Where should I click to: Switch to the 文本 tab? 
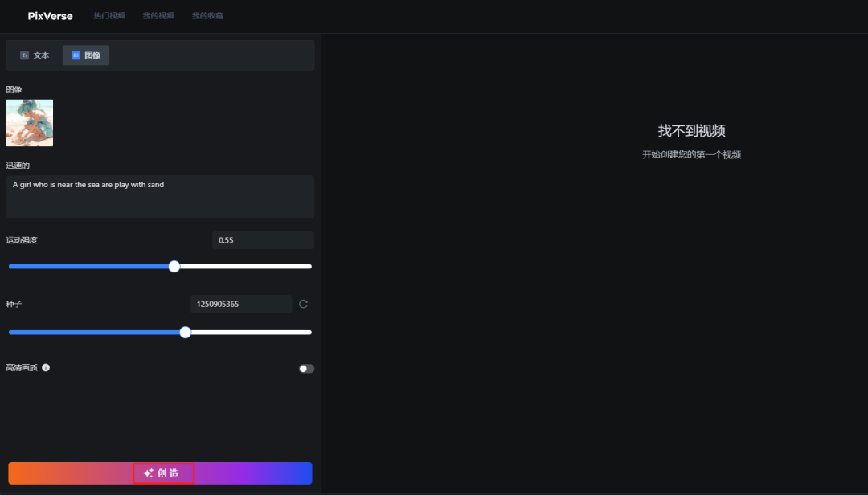[34, 55]
